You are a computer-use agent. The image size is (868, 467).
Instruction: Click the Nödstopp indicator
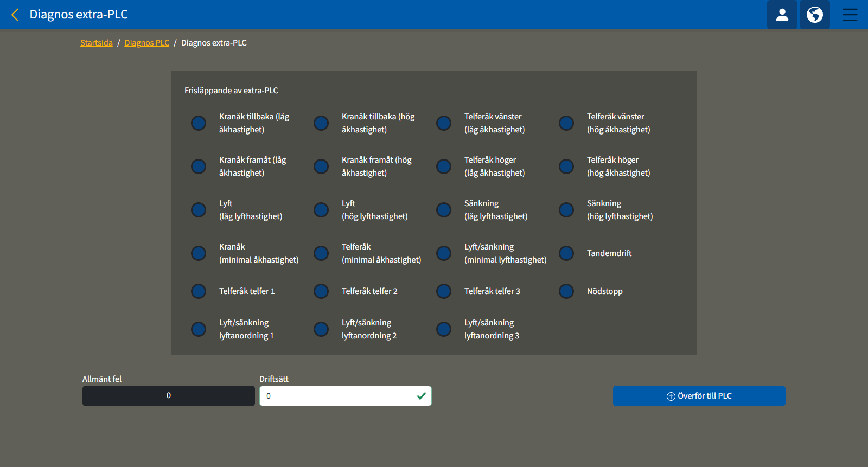click(x=566, y=291)
